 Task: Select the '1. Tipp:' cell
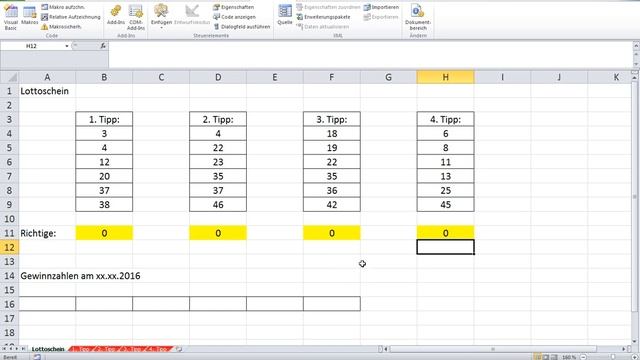pos(104,120)
